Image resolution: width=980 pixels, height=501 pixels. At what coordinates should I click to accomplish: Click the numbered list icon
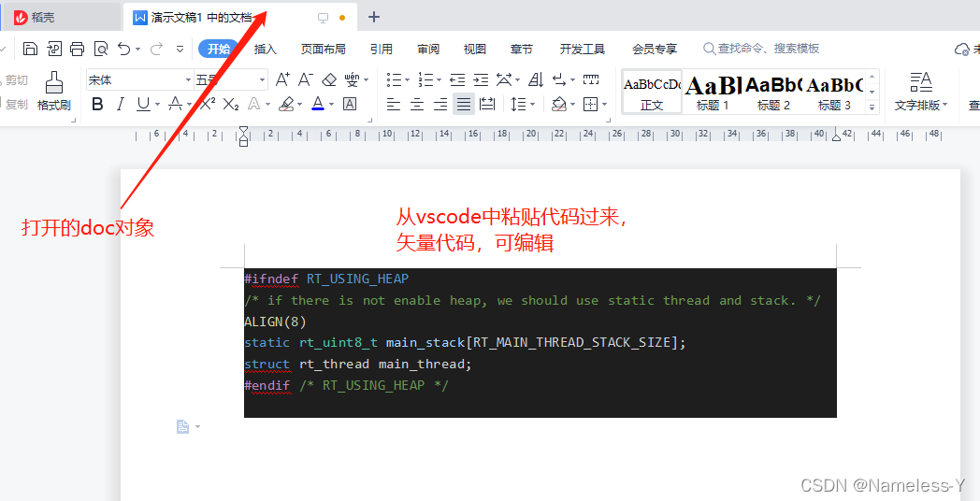[x=425, y=79]
